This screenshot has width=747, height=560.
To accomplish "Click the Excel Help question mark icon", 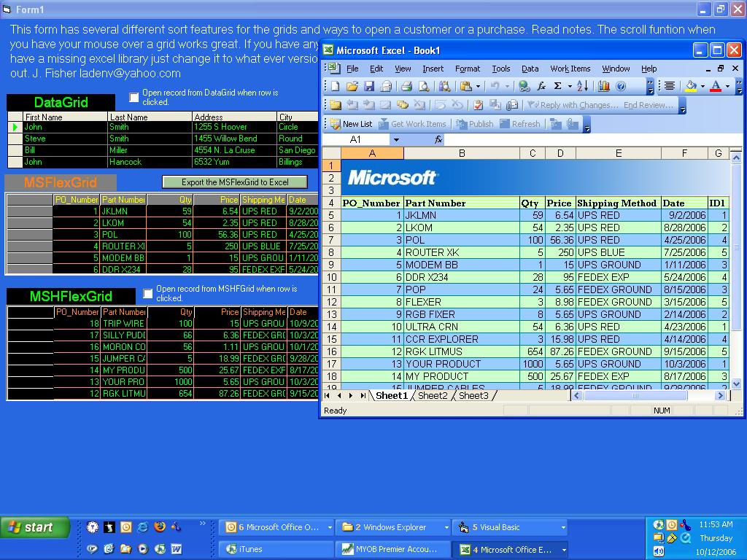I will coord(621,86).
